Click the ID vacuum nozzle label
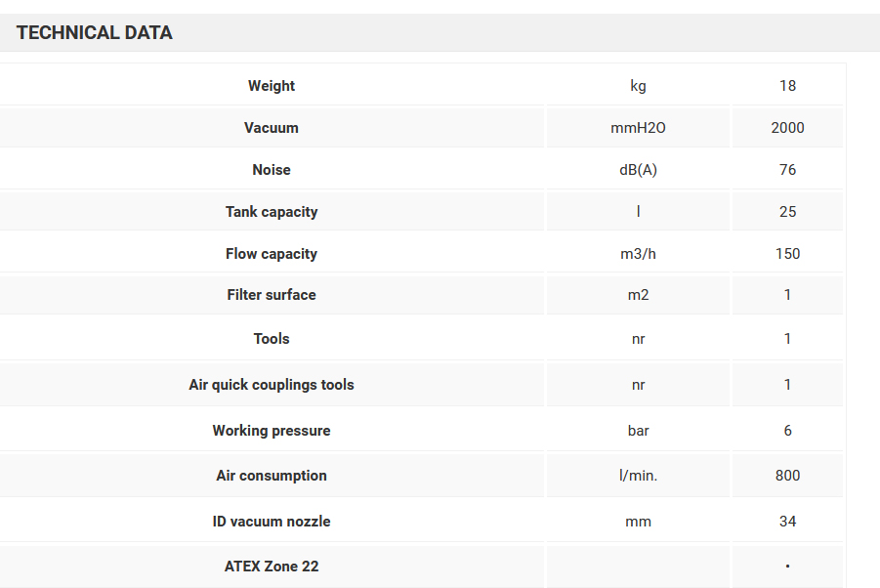This screenshot has height=588, width=880. tap(272, 522)
